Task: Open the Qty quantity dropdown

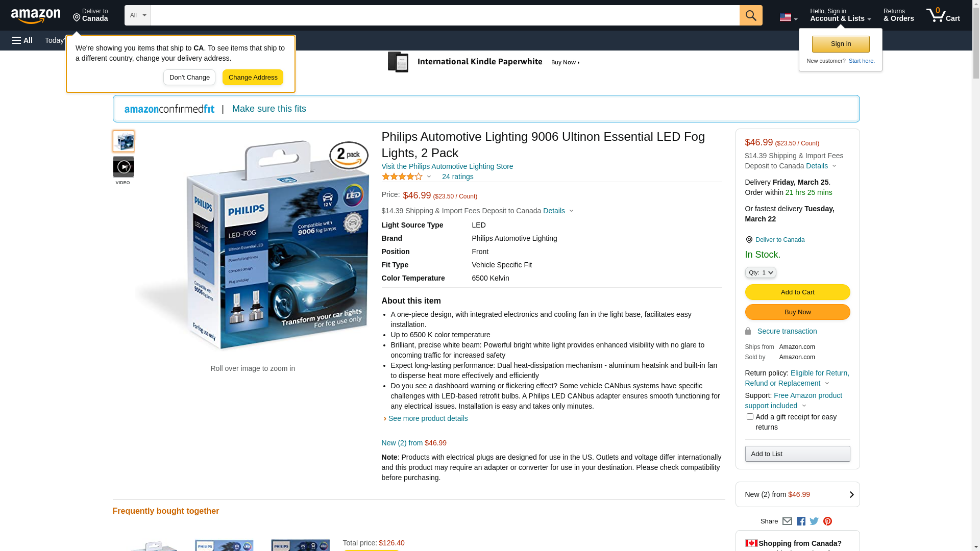Action: point(761,272)
